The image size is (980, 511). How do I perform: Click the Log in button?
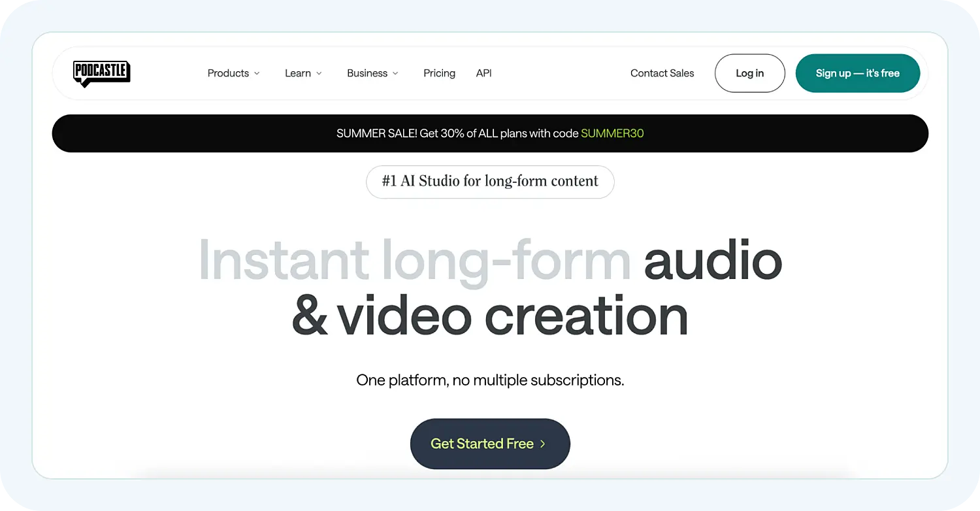[x=749, y=73]
